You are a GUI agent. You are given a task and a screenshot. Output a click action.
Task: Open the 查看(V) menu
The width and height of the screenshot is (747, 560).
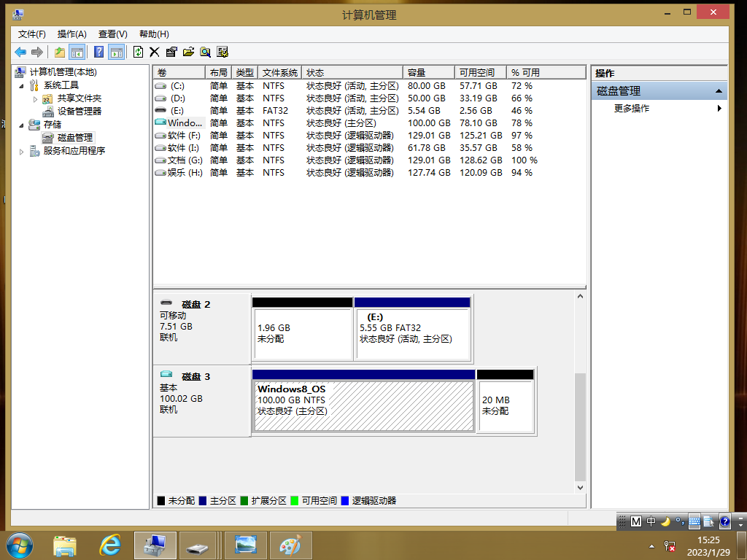coord(113,34)
